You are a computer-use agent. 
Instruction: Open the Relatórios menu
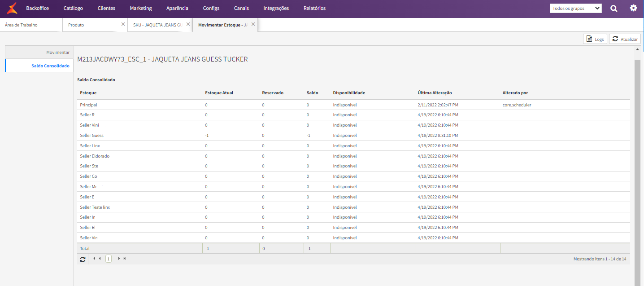(x=315, y=8)
